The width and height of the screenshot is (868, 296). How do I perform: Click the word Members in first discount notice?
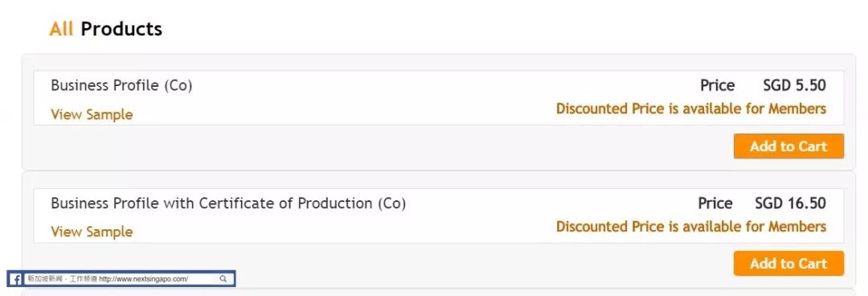(797, 109)
